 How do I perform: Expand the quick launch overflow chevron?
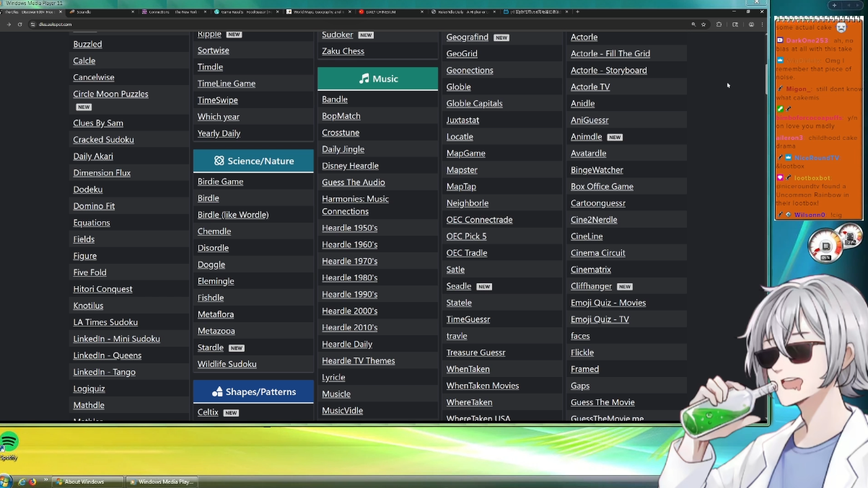coord(45,479)
